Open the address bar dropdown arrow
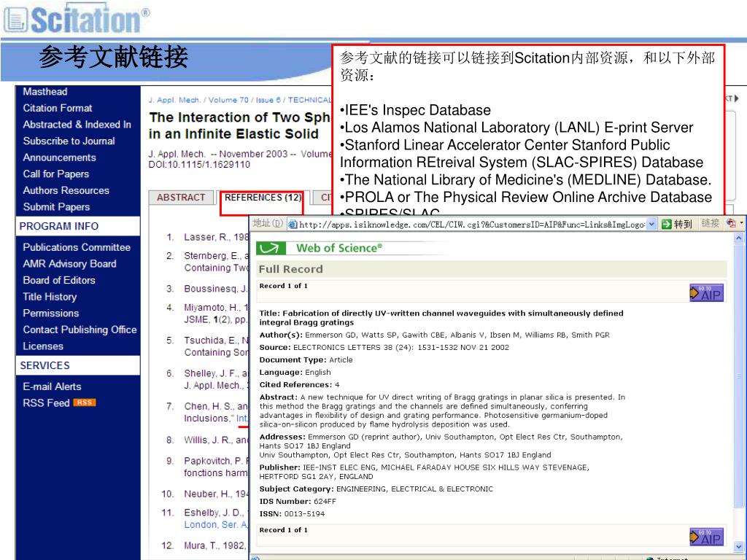 point(651,224)
